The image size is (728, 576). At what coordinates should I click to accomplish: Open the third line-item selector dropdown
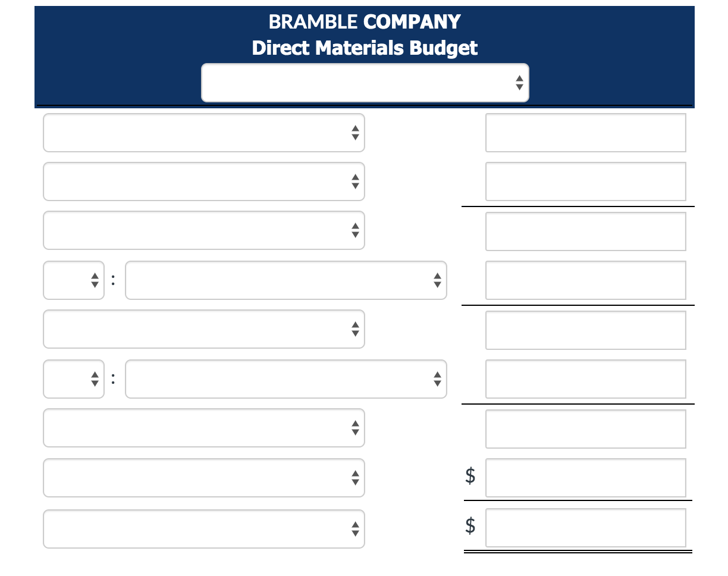[203, 230]
